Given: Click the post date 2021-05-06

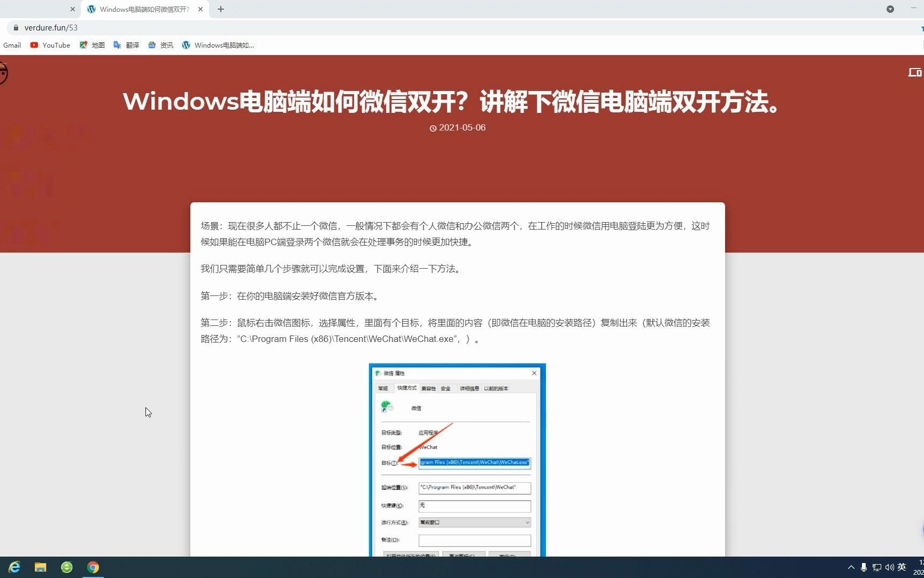Looking at the screenshot, I should [458, 128].
